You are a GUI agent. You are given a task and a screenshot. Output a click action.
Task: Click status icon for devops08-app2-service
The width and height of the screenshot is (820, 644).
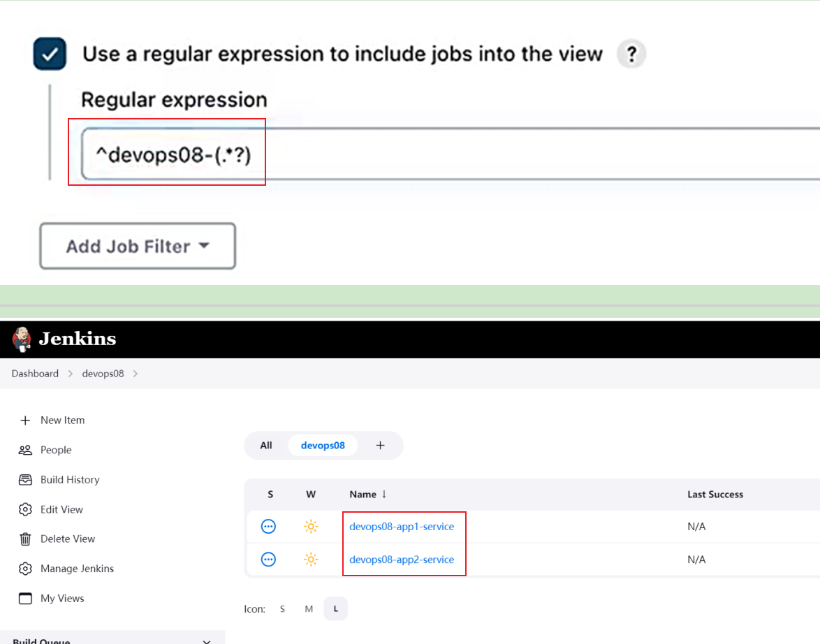point(268,559)
